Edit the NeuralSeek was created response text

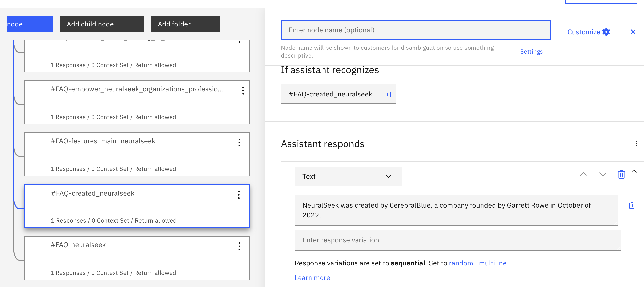(456, 210)
